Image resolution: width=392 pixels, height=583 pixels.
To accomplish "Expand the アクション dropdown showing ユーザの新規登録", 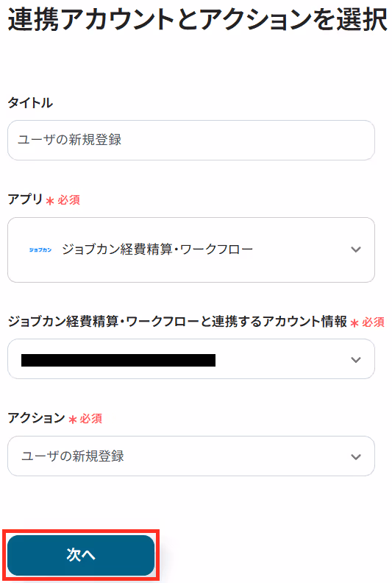I will [191, 456].
